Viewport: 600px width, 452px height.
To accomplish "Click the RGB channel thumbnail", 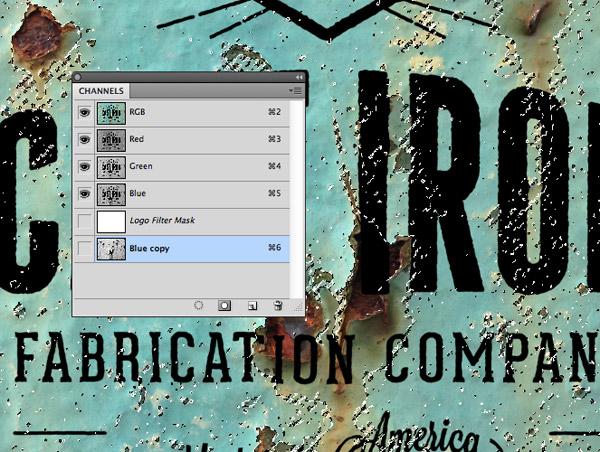I will click(110, 114).
